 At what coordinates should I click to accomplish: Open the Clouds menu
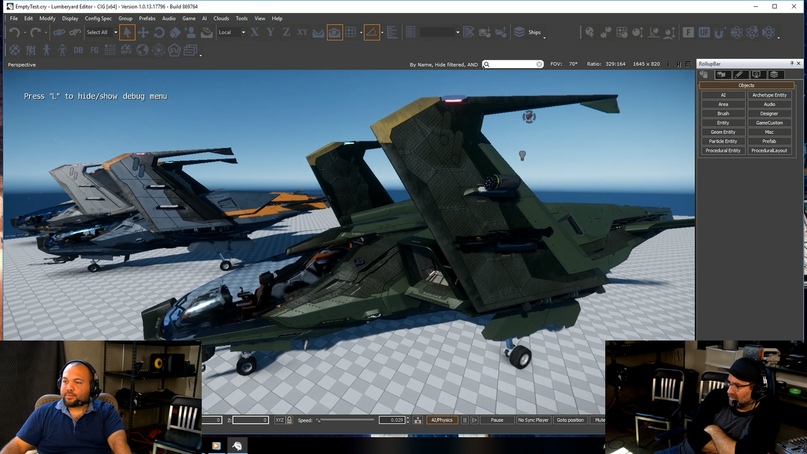pyautogui.click(x=221, y=19)
